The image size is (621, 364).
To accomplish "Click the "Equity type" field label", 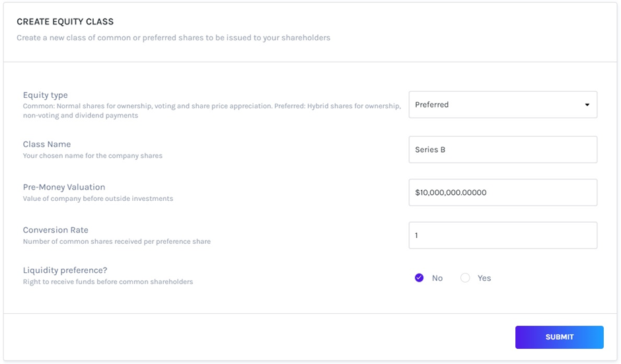I will (45, 95).
